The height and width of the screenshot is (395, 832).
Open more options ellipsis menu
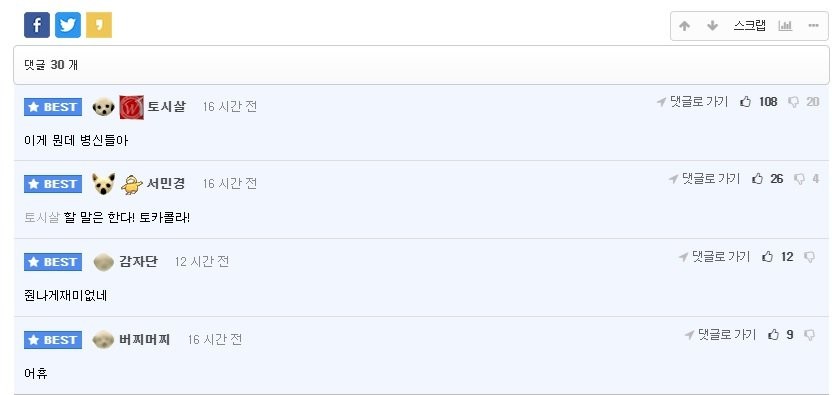(x=813, y=25)
